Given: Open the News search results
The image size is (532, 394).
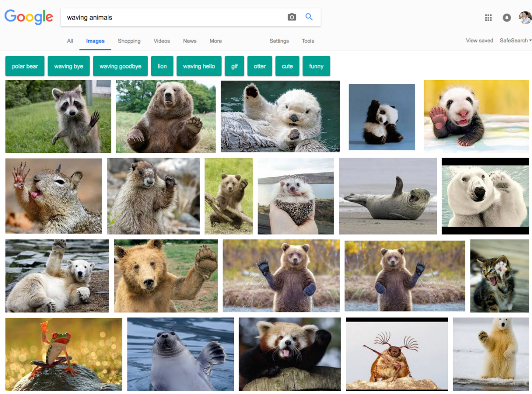Looking at the screenshot, I should tap(189, 41).
